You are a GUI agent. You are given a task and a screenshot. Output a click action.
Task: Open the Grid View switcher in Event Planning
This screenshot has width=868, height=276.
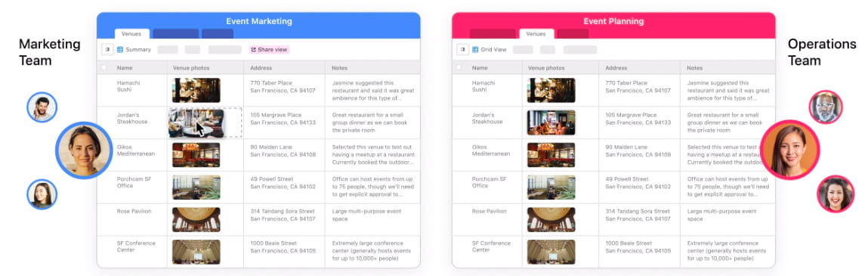(490, 49)
